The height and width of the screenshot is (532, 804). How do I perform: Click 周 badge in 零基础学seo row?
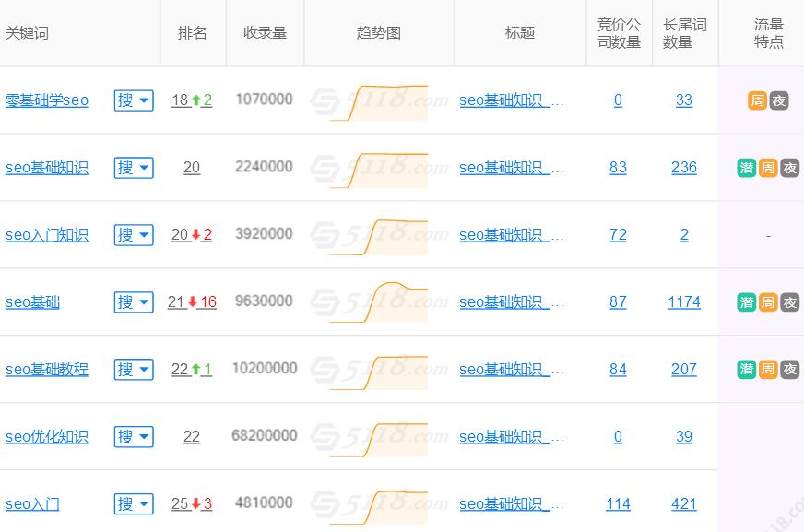757,100
